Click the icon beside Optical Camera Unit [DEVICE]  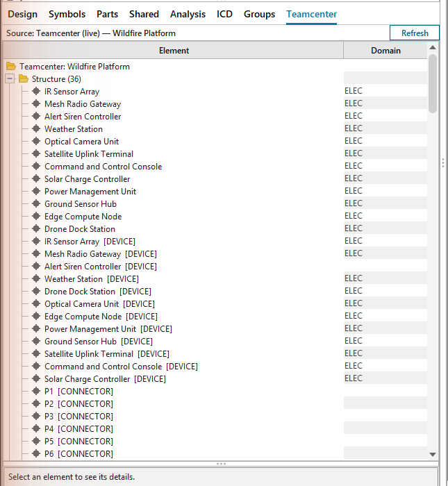pos(36,304)
